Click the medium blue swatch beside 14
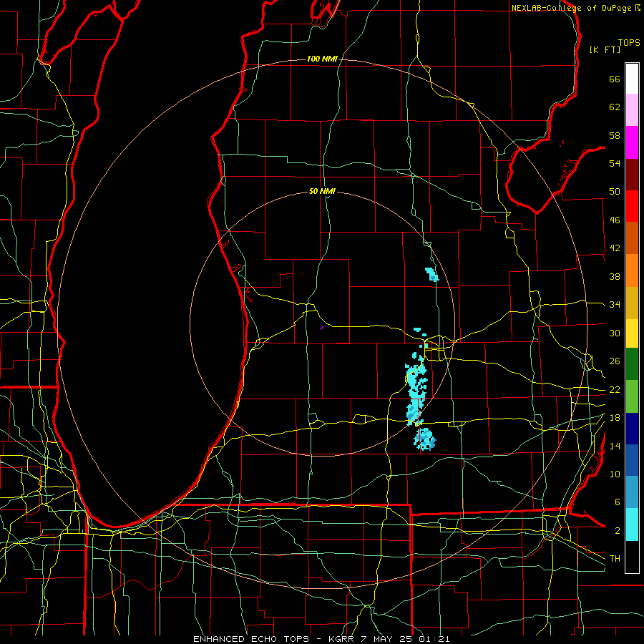 [x=632, y=460]
